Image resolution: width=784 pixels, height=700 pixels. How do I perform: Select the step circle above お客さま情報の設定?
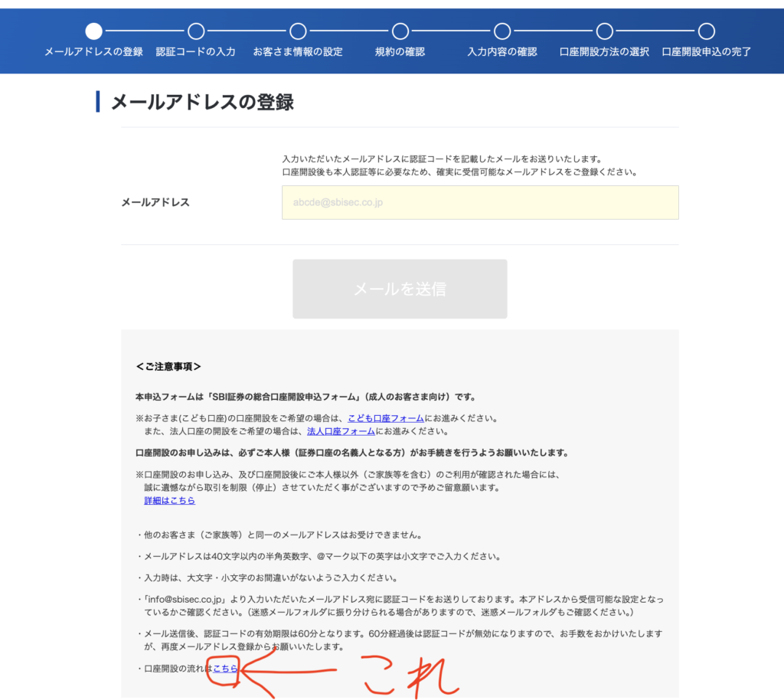point(298,31)
